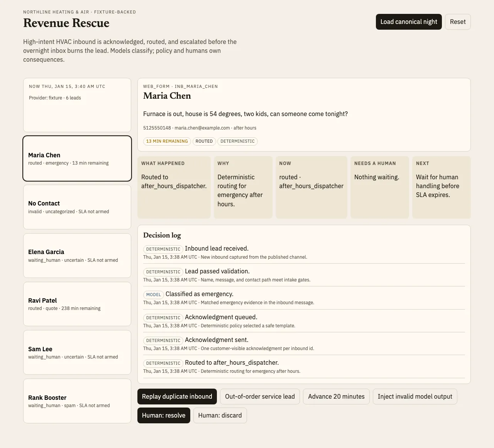Click Inject invalid model output
Viewport: 494px width, 448px height.
415,397
